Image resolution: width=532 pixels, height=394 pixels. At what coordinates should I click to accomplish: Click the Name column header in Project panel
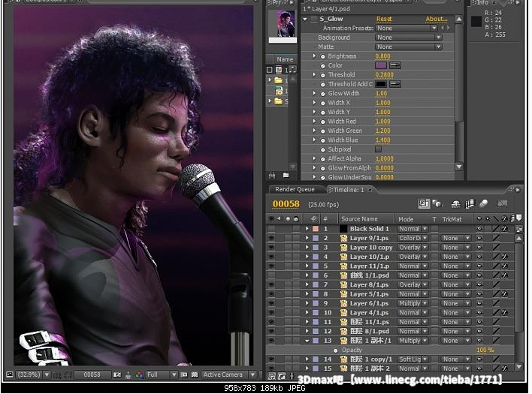point(285,59)
